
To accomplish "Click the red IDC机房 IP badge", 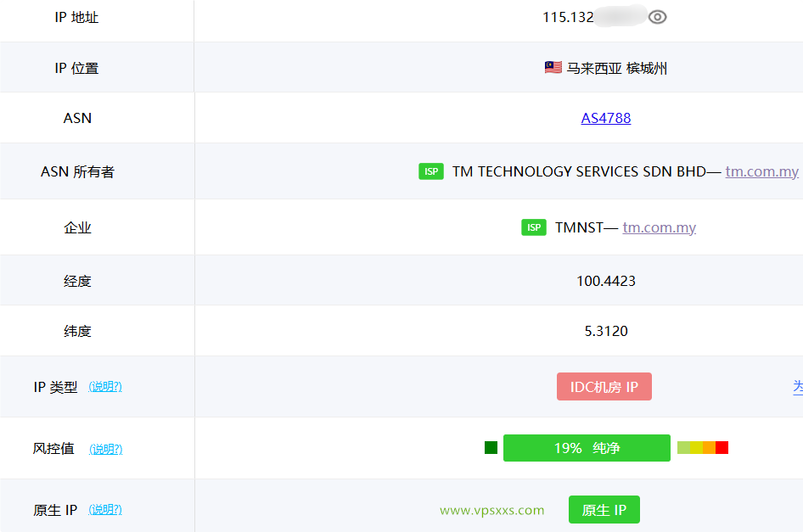I will tap(604, 387).
